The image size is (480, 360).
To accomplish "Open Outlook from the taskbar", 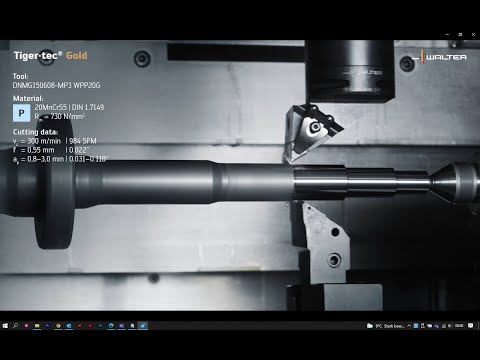I will (x=69, y=326).
